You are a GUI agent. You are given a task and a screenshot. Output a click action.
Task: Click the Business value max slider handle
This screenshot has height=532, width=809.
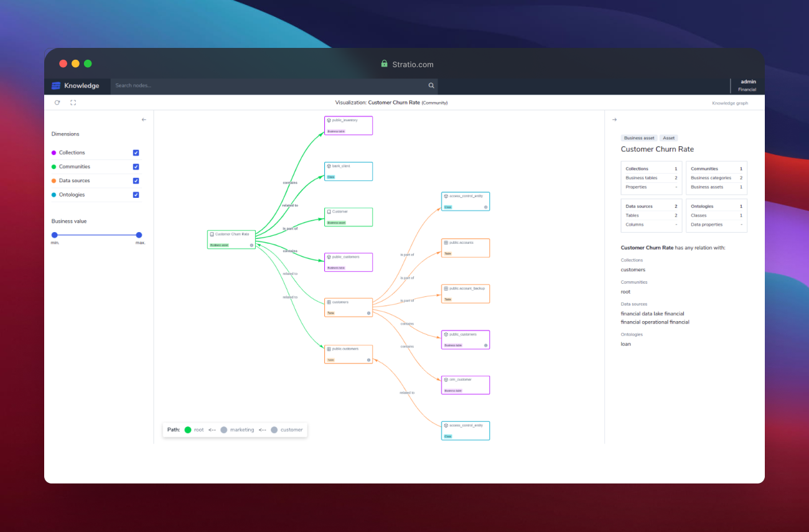coord(139,235)
